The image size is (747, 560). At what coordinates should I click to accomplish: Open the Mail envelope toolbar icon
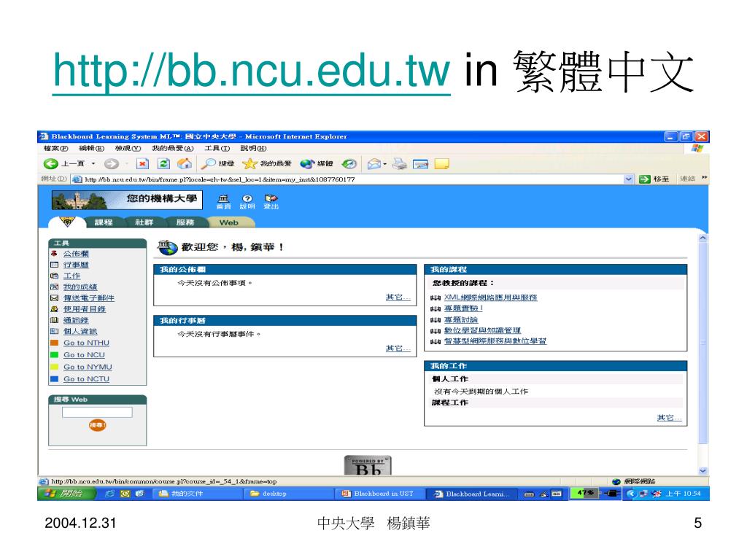pos(373,164)
